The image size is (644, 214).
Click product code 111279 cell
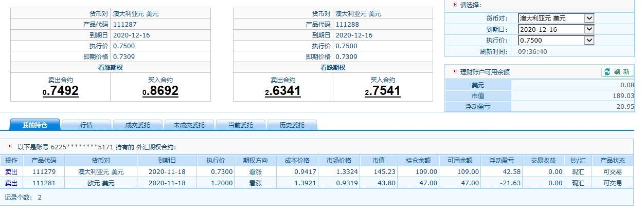(44, 171)
